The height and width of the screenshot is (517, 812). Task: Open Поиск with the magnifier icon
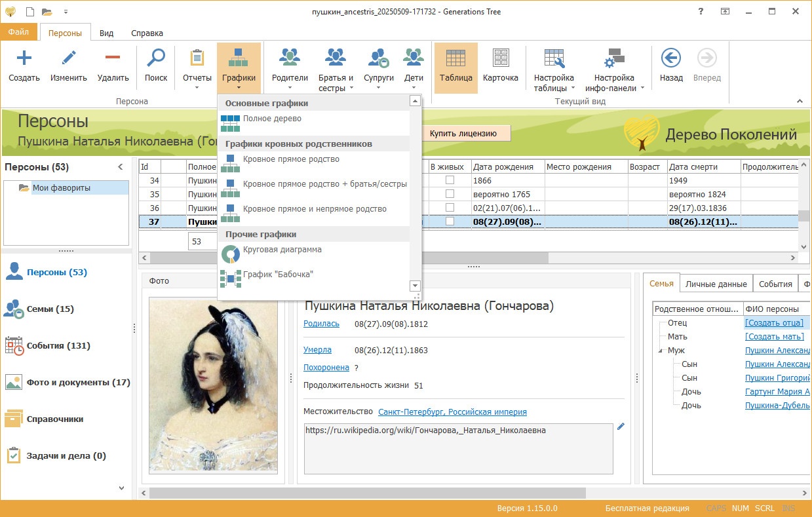click(156, 59)
